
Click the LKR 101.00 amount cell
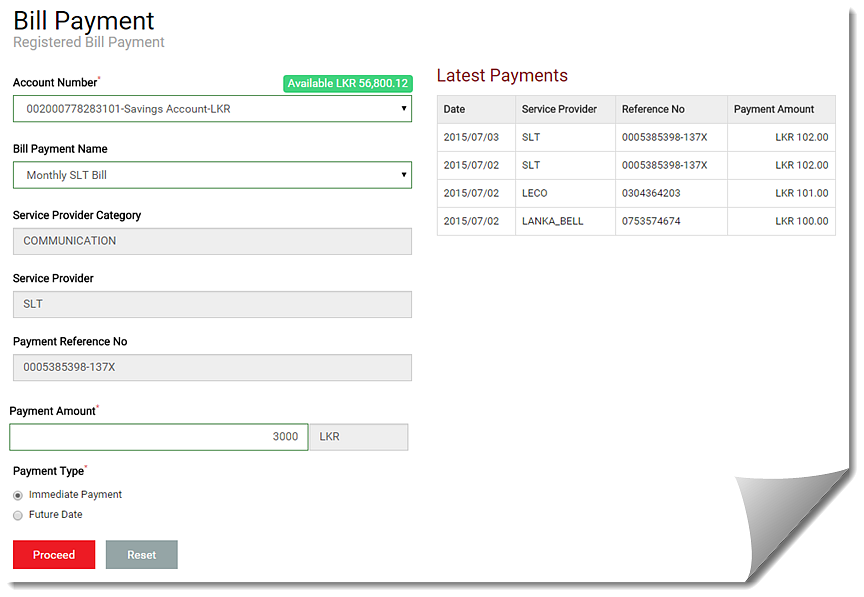coord(781,193)
